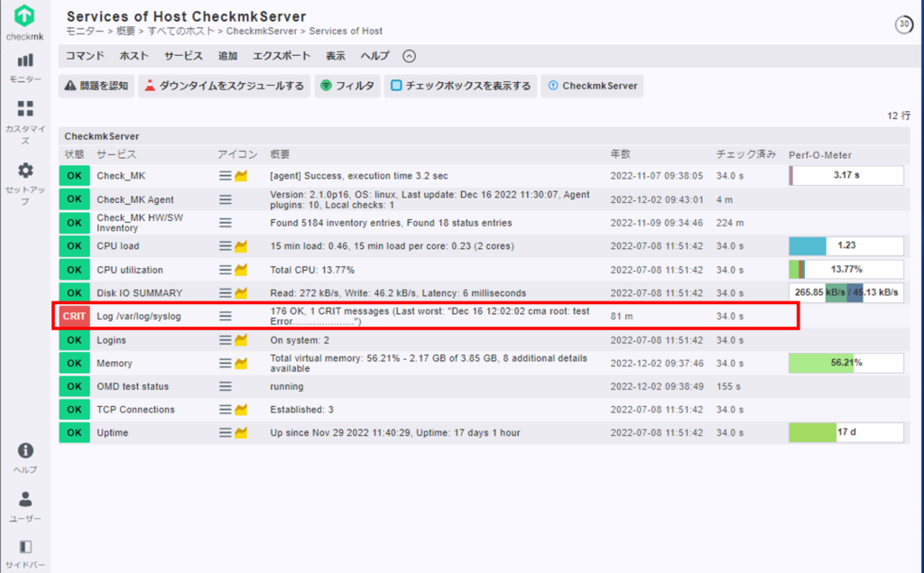
Task: Open the User (ユーザー) sidebar menu
Action: [x=24, y=507]
